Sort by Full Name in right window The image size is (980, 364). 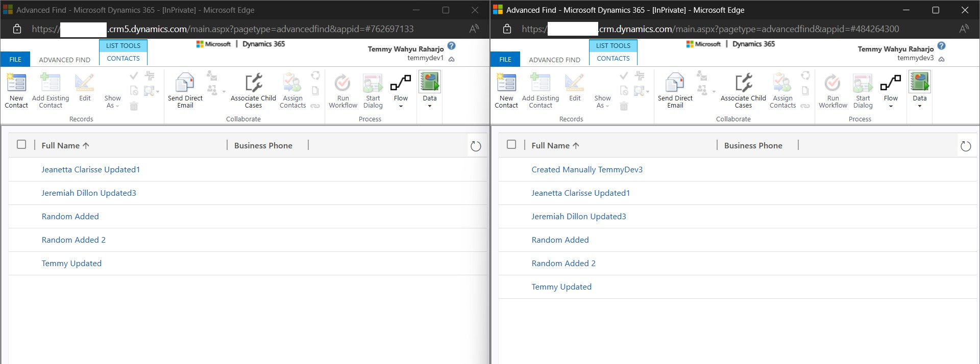click(x=555, y=145)
